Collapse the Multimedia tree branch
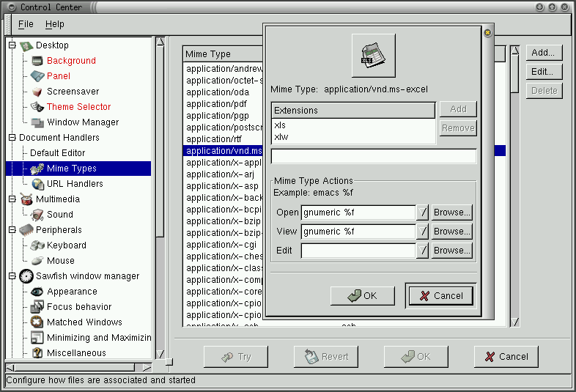576x392 pixels. pos(12,199)
